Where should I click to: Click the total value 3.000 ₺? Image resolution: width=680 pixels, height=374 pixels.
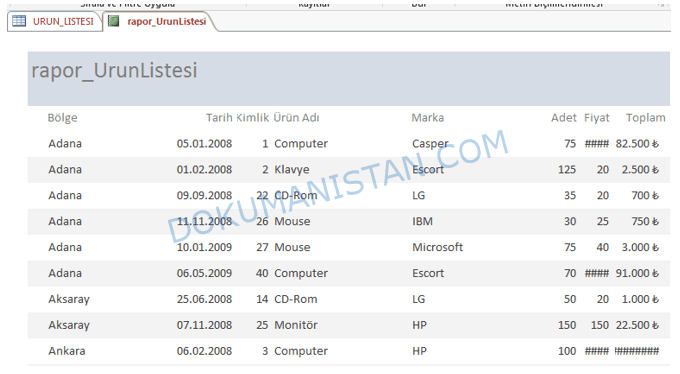click(x=640, y=247)
